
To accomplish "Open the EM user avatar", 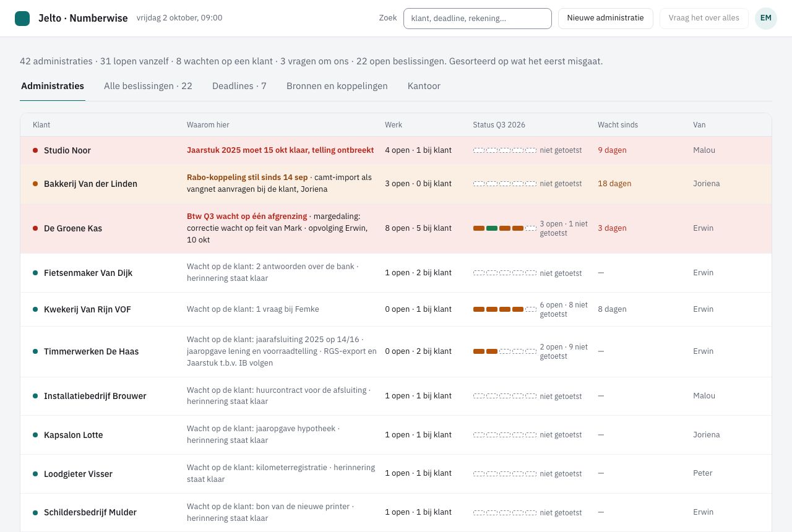I will pyautogui.click(x=766, y=19).
